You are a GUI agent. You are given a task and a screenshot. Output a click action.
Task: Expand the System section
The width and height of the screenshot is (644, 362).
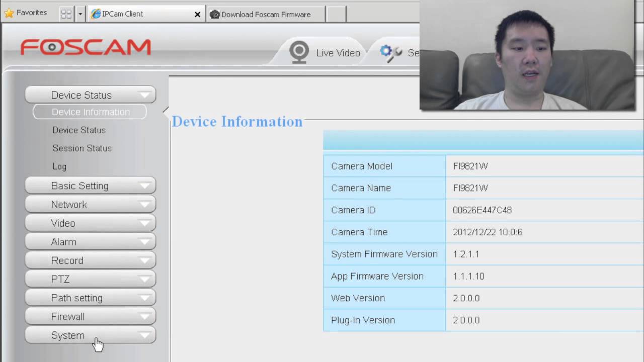(91, 335)
